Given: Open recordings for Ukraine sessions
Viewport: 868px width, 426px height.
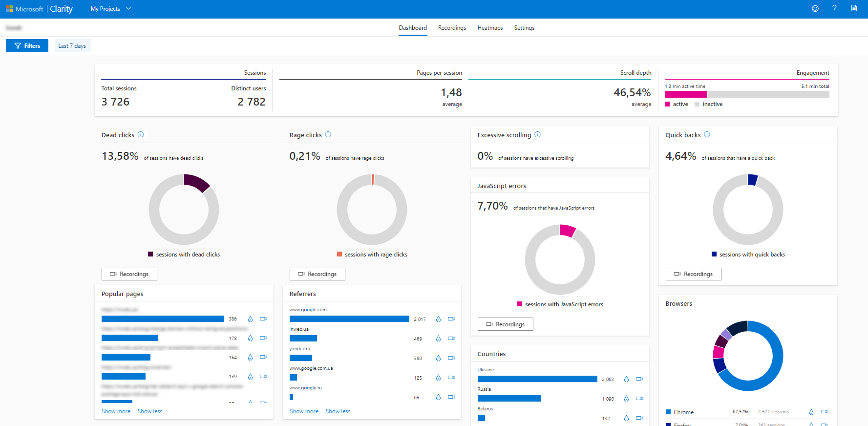Looking at the screenshot, I should pos(639,379).
